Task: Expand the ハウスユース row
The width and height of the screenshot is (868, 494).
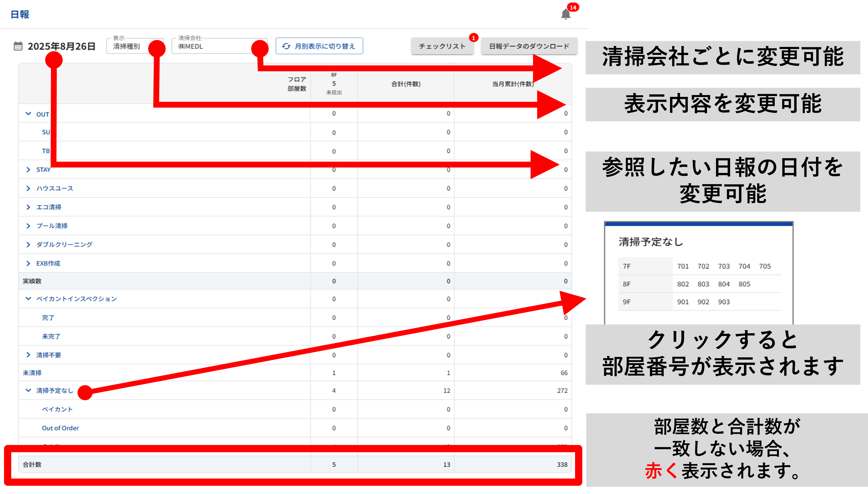Action: [x=28, y=188]
